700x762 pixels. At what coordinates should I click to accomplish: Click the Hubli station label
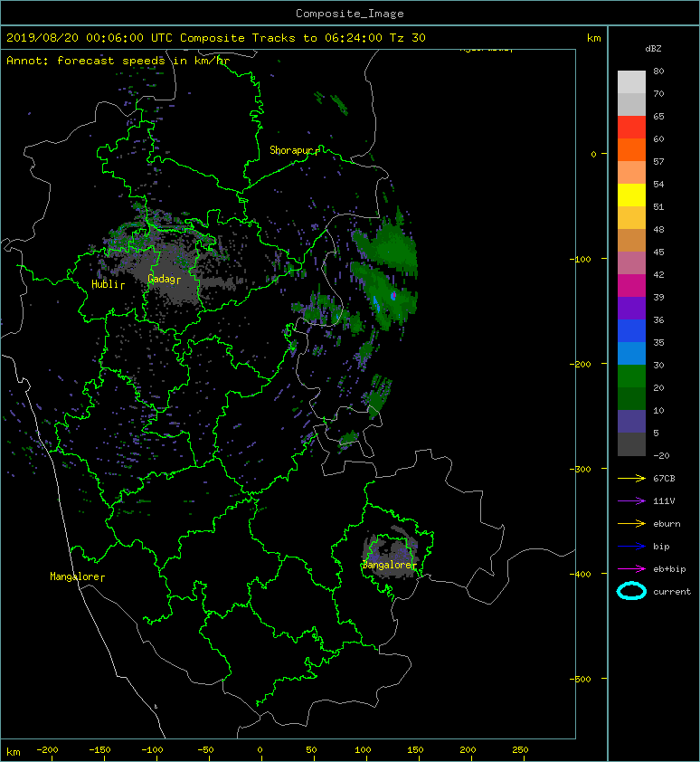click(x=108, y=284)
